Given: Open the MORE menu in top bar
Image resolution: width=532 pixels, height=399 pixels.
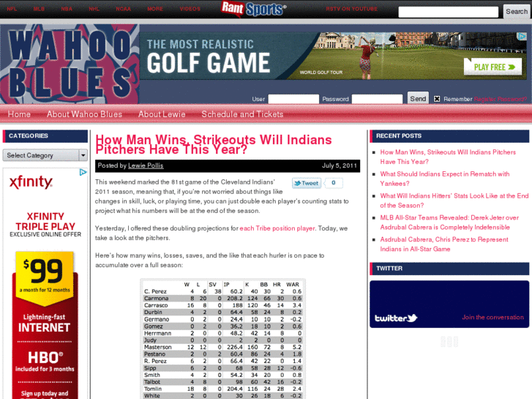Looking at the screenshot, I should pos(155,9).
